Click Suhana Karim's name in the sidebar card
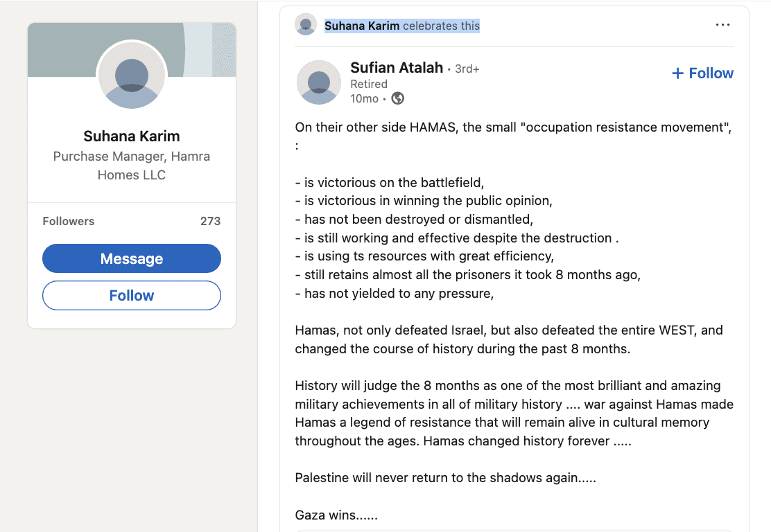Image resolution: width=771 pixels, height=532 pixels. coord(132,136)
